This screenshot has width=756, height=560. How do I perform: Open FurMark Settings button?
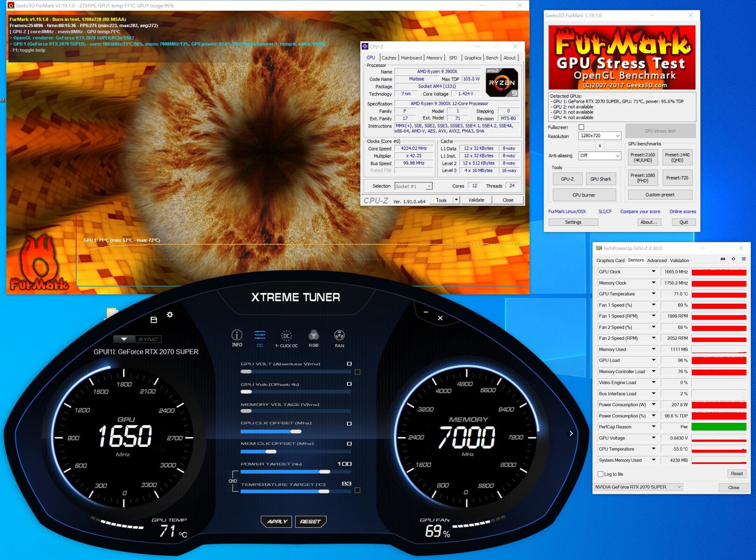(x=573, y=222)
